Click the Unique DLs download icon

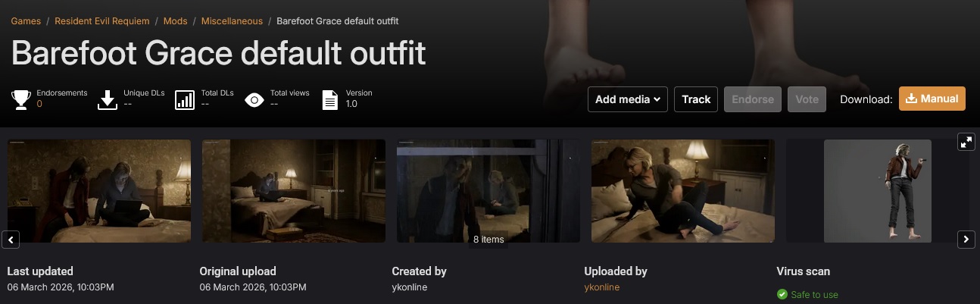coord(108,99)
